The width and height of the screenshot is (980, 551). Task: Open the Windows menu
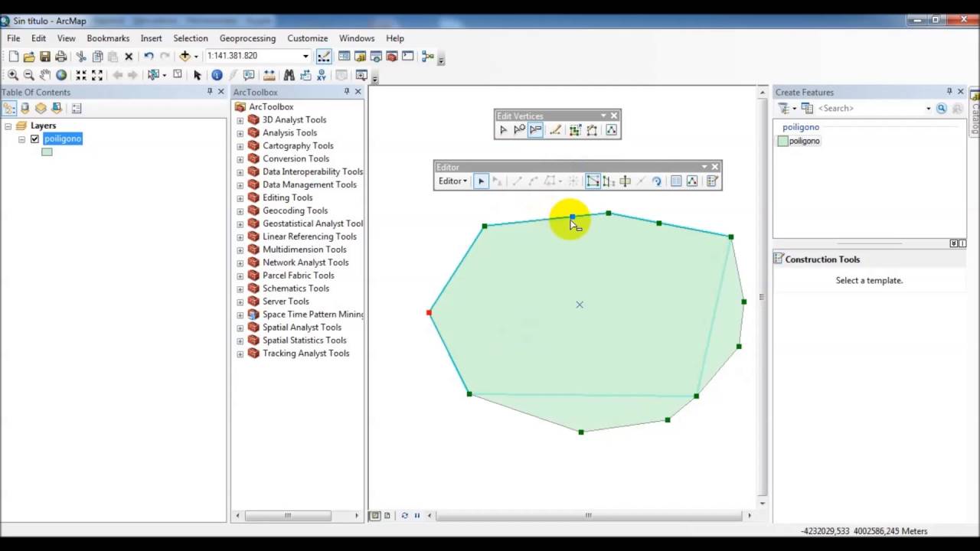[357, 38]
